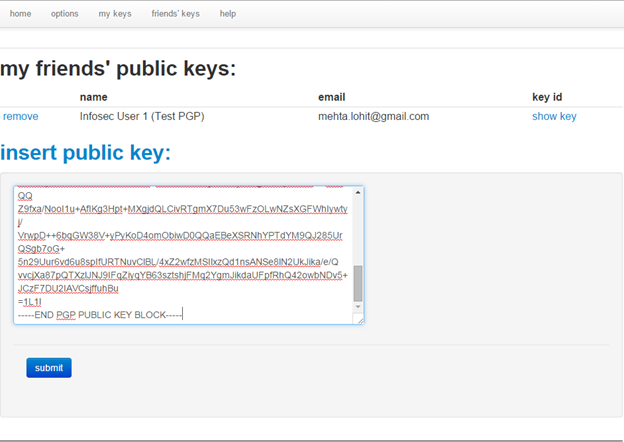Image resolution: width=624 pixels, height=442 pixels.
Task: Remove the Infosec User 1 key
Action: click(21, 116)
